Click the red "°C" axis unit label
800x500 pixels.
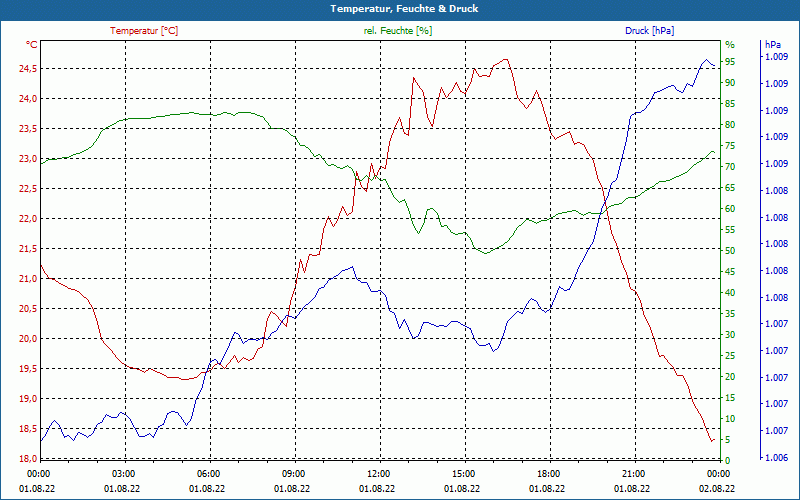coord(32,45)
